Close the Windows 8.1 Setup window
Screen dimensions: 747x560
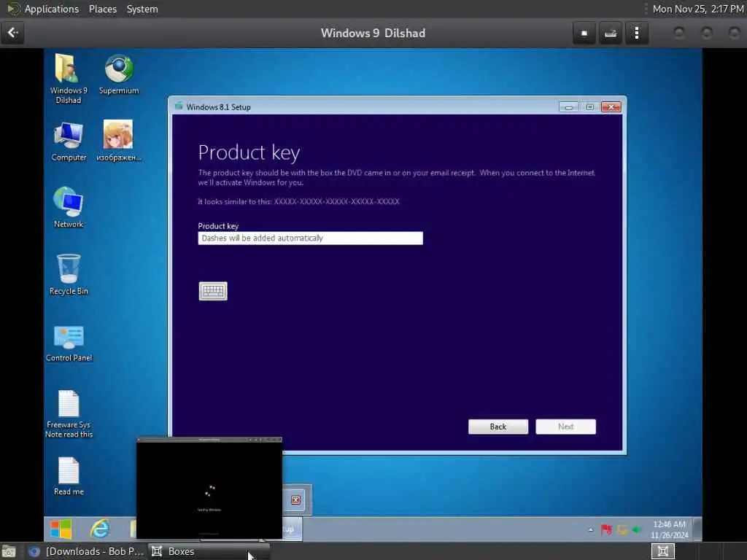point(611,107)
